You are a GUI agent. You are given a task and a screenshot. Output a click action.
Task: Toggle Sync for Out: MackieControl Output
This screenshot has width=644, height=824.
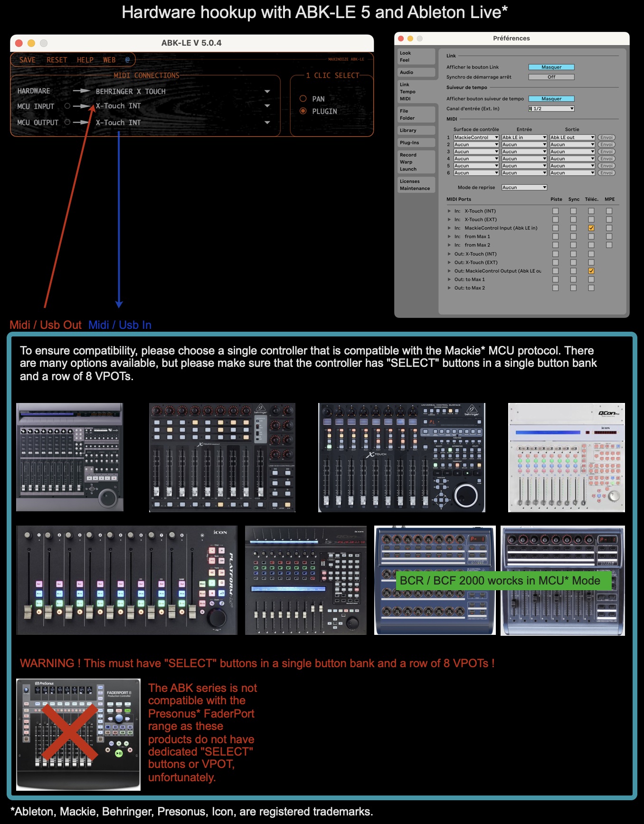click(573, 271)
